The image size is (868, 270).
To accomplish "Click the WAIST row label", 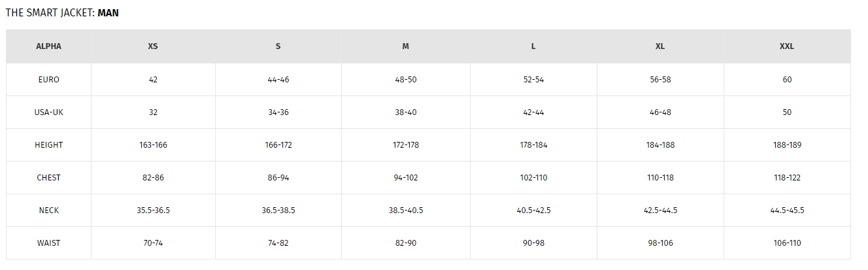I will [x=48, y=243].
